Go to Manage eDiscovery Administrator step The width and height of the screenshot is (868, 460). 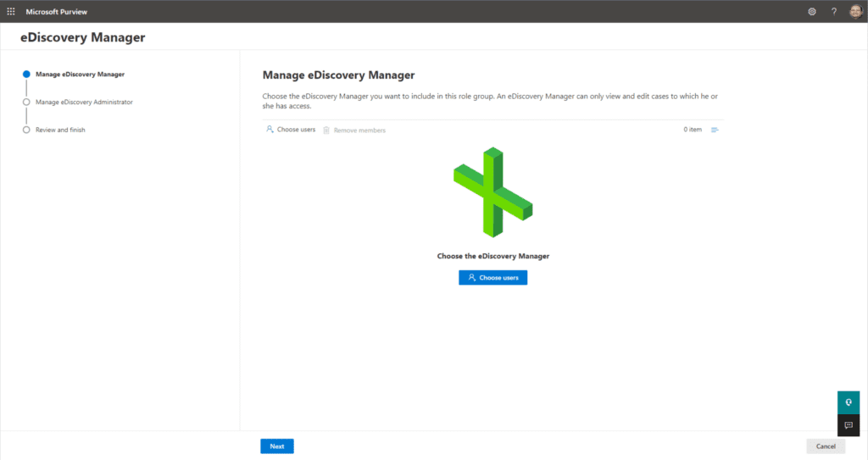pyautogui.click(x=77, y=102)
